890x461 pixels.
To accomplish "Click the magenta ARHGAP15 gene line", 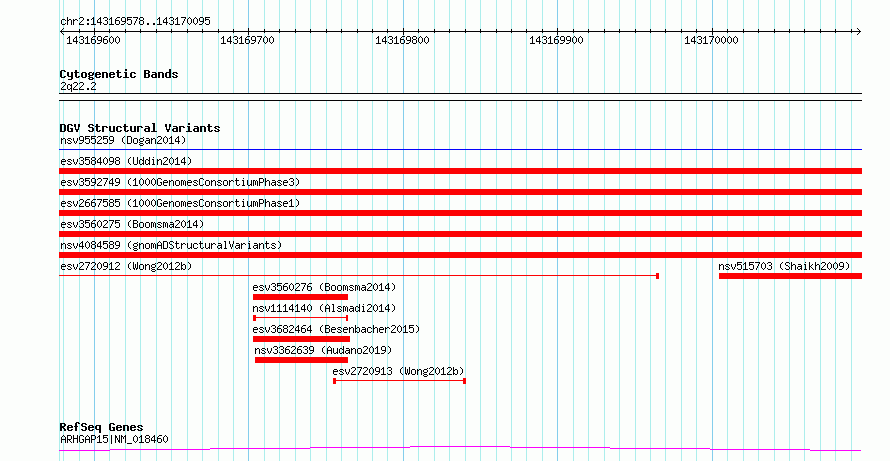I will [460, 449].
